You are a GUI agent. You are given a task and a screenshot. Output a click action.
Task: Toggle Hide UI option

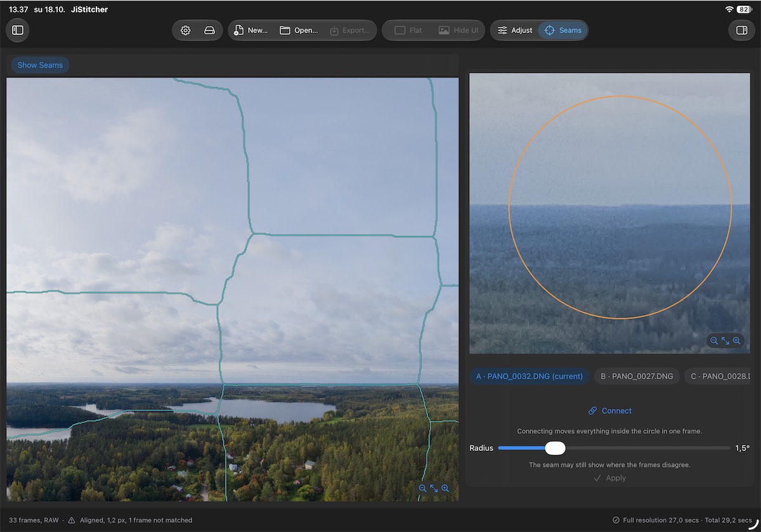click(x=459, y=30)
